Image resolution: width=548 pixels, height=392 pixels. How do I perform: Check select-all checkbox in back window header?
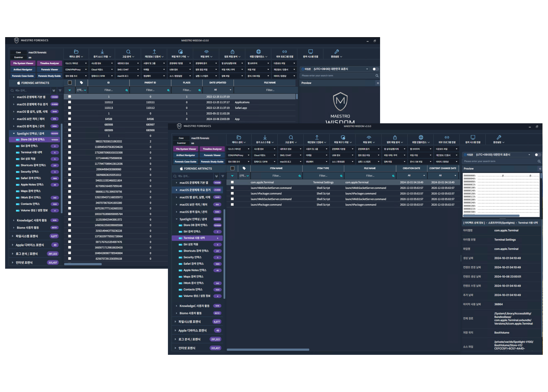coord(70,83)
